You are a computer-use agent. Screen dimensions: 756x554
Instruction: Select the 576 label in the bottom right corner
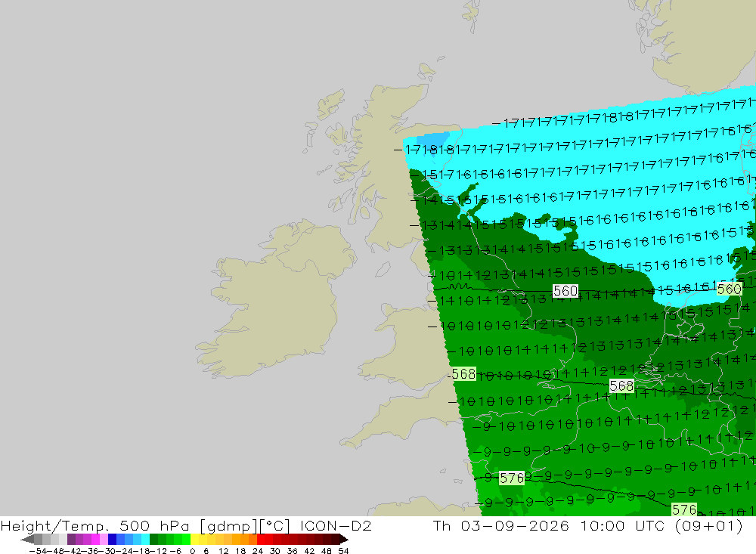click(x=684, y=509)
